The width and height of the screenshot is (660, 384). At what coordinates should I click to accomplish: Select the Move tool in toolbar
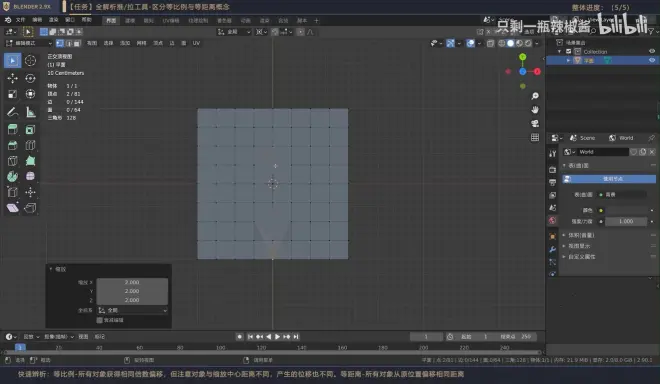tap(13, 78)
